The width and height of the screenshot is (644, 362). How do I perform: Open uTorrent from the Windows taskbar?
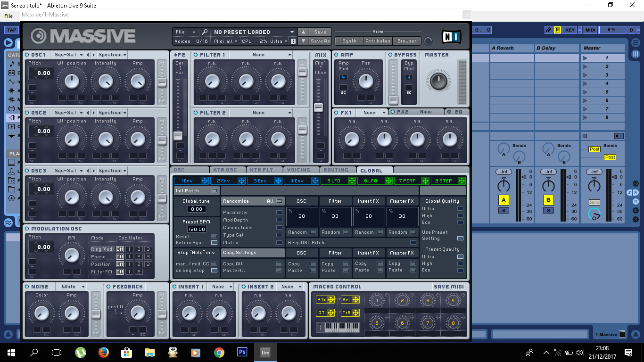[81, 352]
